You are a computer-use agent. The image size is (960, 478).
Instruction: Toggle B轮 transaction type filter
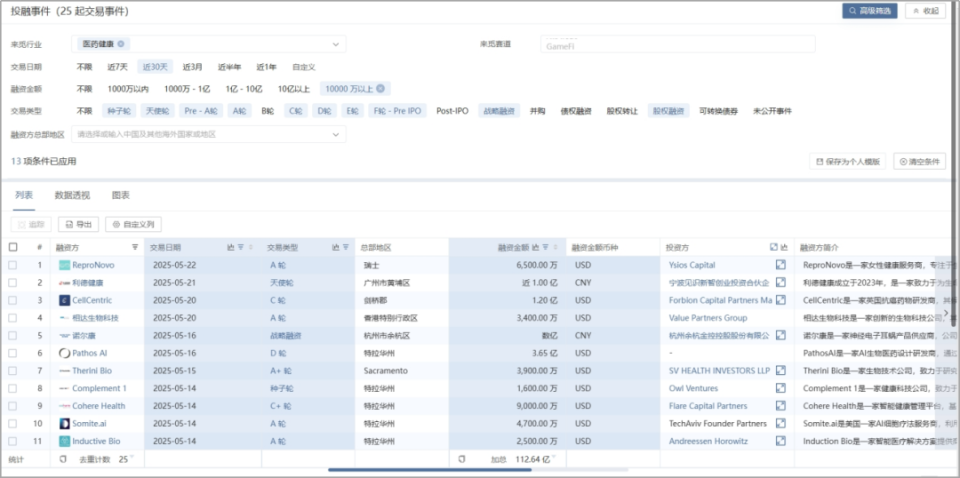pos(268,111)
